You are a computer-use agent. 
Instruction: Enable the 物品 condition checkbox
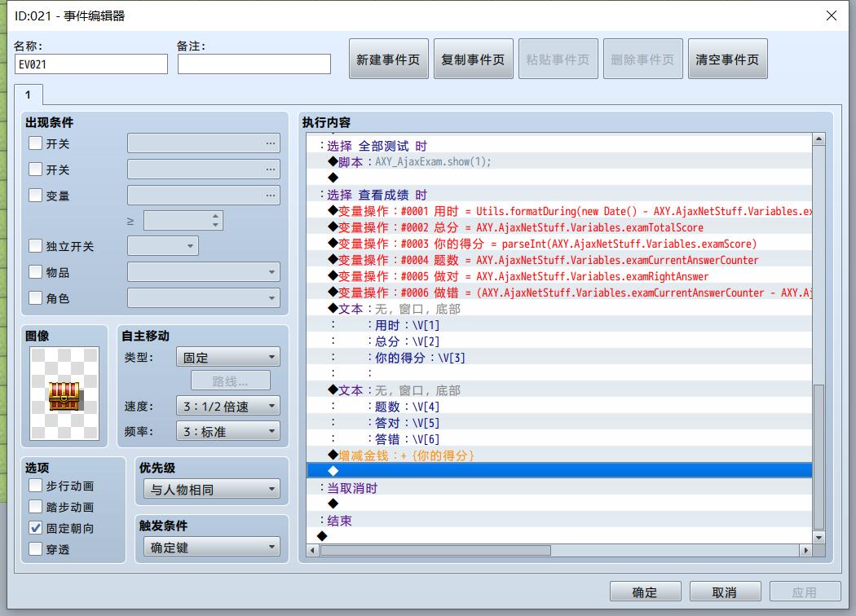coord(36,271)
